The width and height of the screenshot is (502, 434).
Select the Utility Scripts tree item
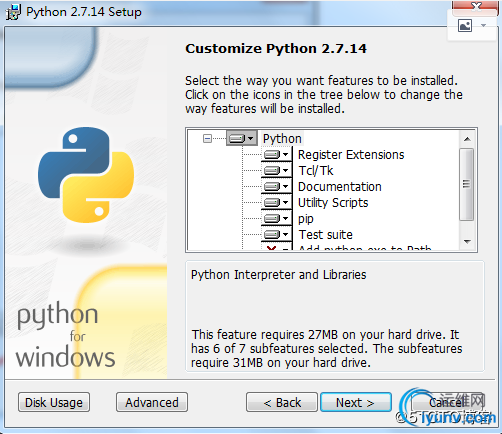pyautogui.click(x=333, y=203)
